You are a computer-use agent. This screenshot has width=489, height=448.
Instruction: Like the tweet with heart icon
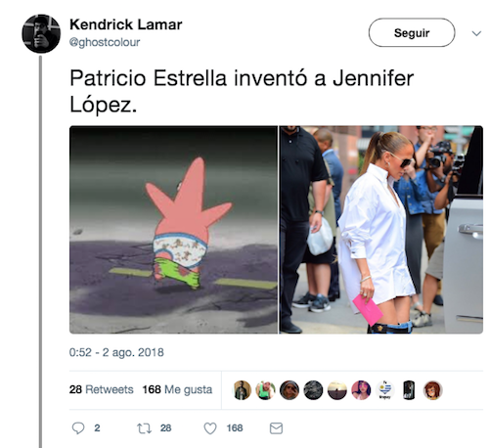(x=210, y=428)
